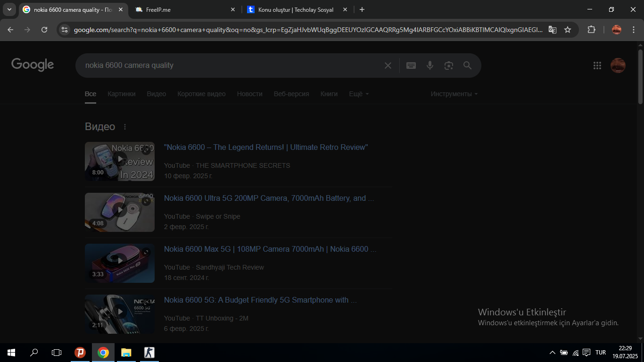Show hidden system tray icons
The width and height of the screenshot is (644, 362).
(553, 353)
